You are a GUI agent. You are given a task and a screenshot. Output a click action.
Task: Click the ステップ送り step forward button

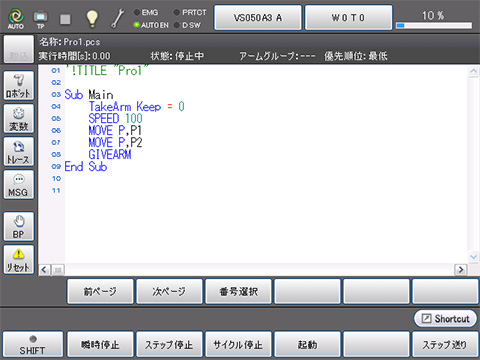click(x=445, y=345)
